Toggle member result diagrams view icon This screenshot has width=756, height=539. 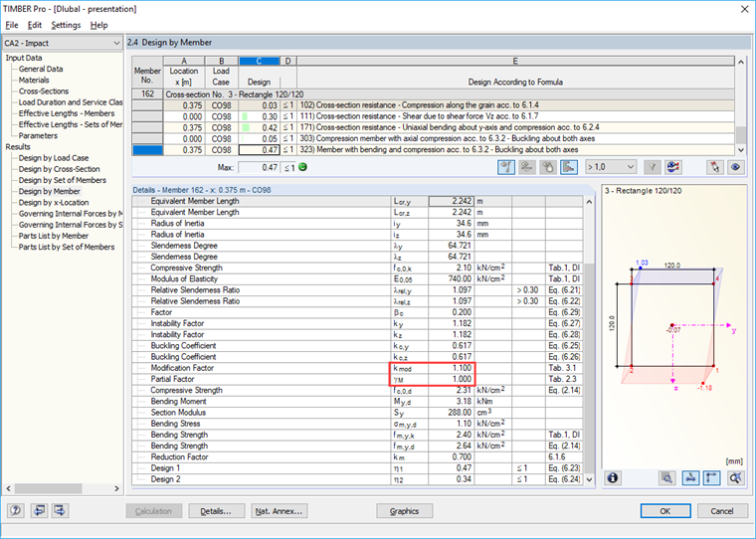tap(505, 167)
